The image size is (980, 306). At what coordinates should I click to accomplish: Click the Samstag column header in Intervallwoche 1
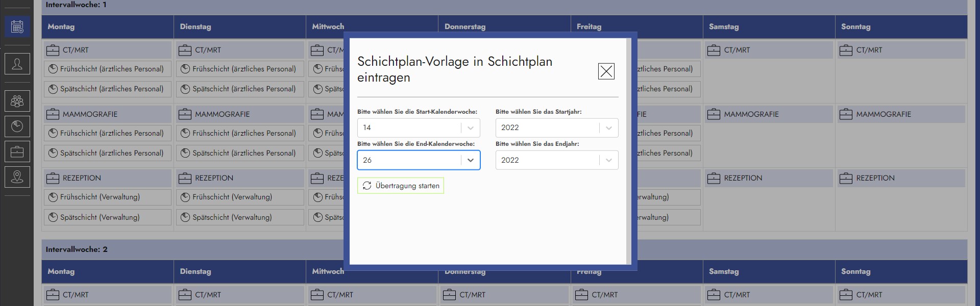723,27
